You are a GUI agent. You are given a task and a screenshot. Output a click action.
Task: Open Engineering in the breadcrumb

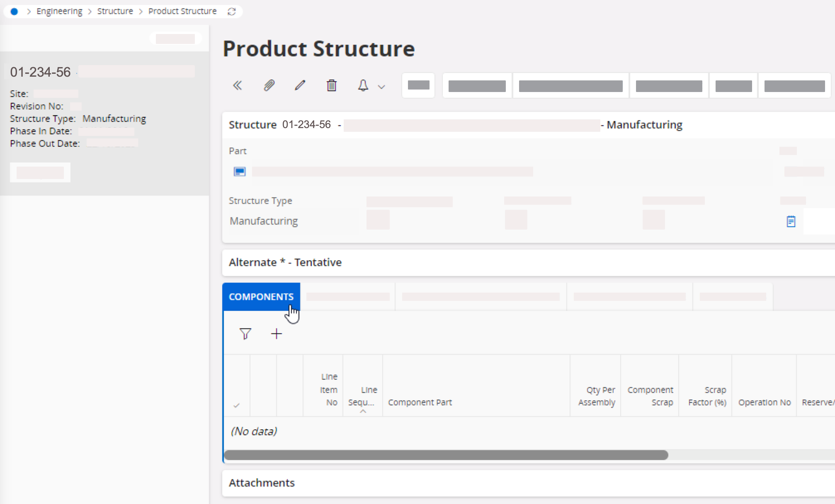(59, 11)
